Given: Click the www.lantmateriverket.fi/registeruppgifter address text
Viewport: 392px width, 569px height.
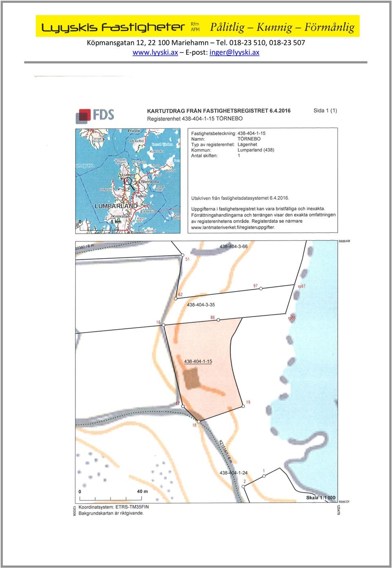Looking at the screenshot, I should tap(233, 228).
